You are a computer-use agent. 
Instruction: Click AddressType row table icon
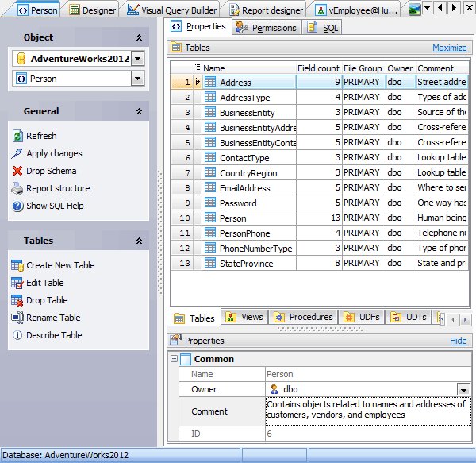pos(210,97)
